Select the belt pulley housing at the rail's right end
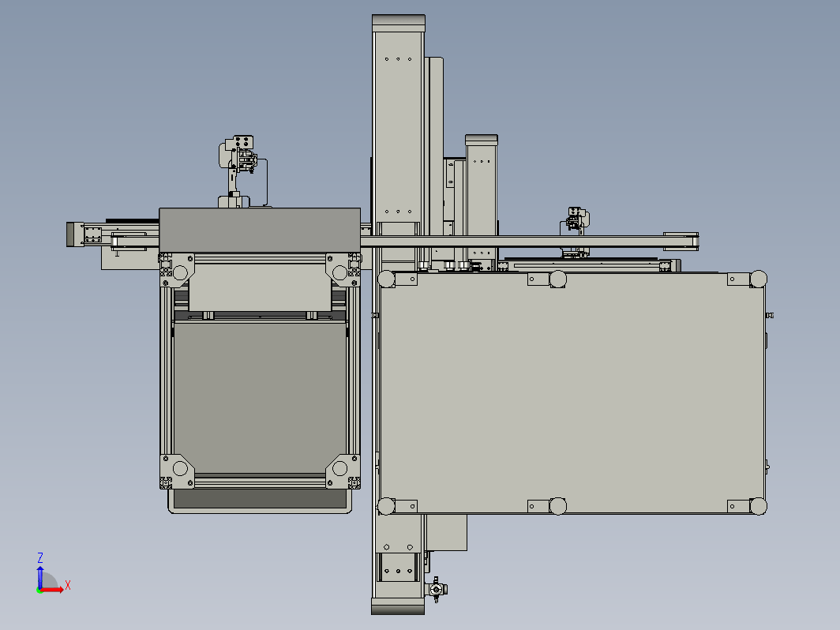Viewport: 840px width, 630px height. pos(681,242)
